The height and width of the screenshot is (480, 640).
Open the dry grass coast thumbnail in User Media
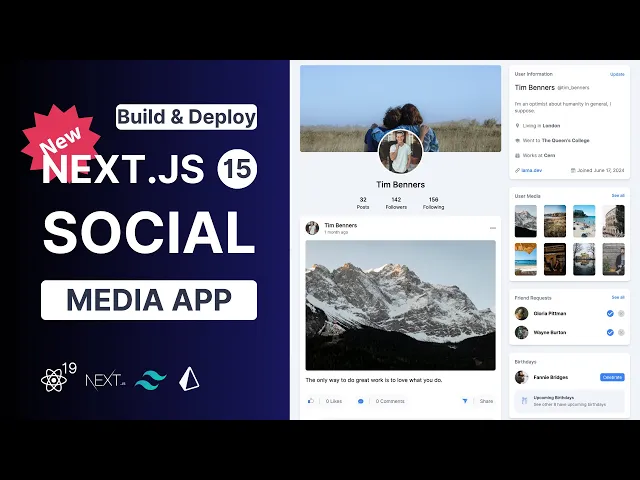[555, 221]
